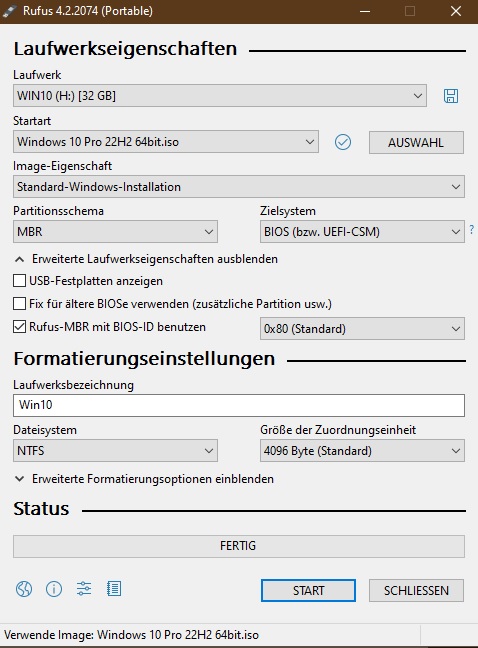Click status bar text Verwende Image
The height and width of the screenshot is (648, 478).
click(x=131, y=635)
